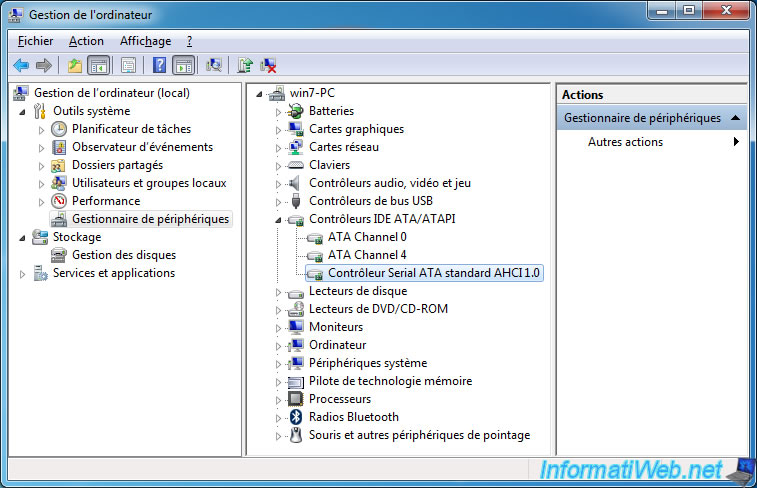Click the Up one level folder icon
757x488 pixels.
[x=75, y=66]
